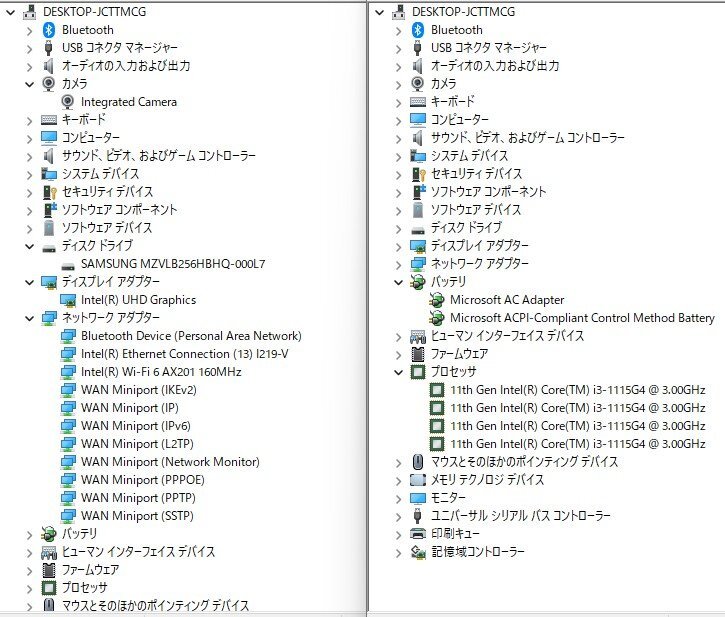Select WAN Miniport (IKEv2) entry
Screen dimensions: 725x617
(139, 390)
